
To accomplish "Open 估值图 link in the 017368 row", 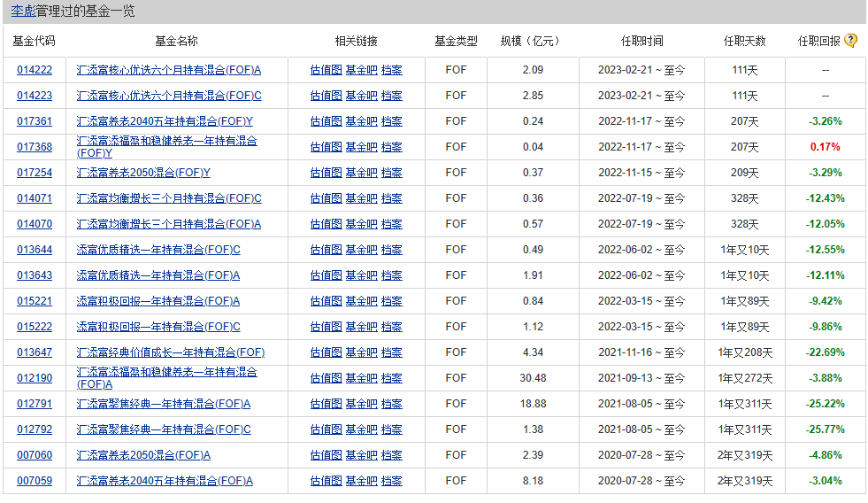I will [326, 147].
